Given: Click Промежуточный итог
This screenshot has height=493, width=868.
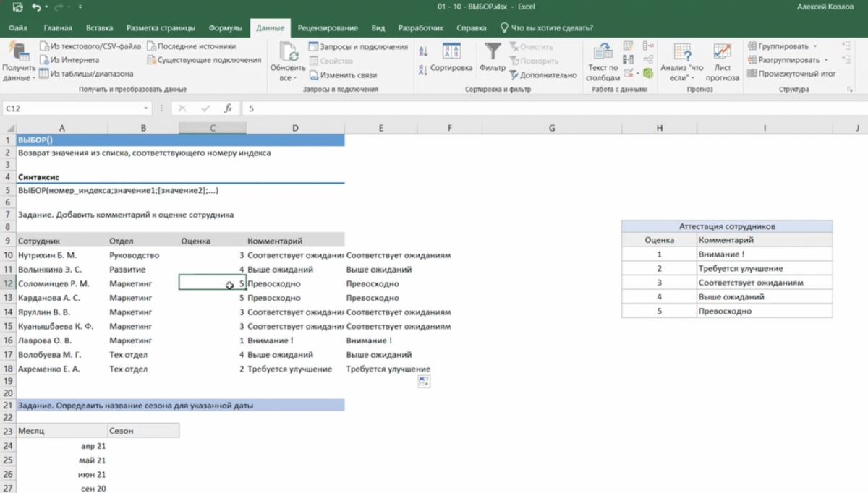Looking at the screenshot, I should click(791, 74).
